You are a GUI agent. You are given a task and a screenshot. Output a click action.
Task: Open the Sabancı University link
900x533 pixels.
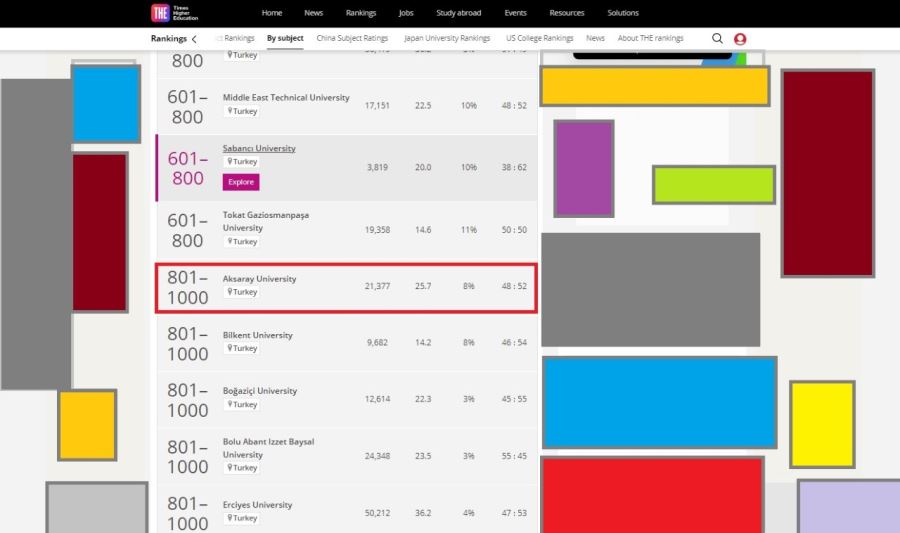pyautogui.click(x=259, y=148)
